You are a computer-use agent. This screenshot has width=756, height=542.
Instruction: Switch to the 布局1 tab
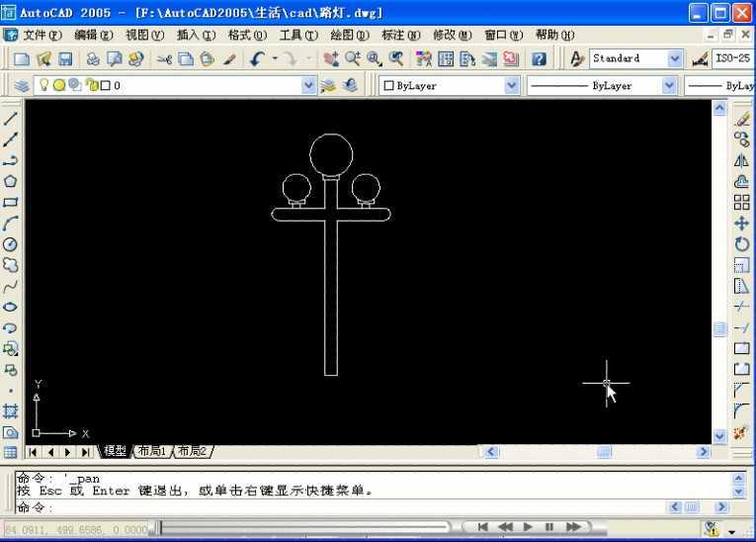point(152,451)
